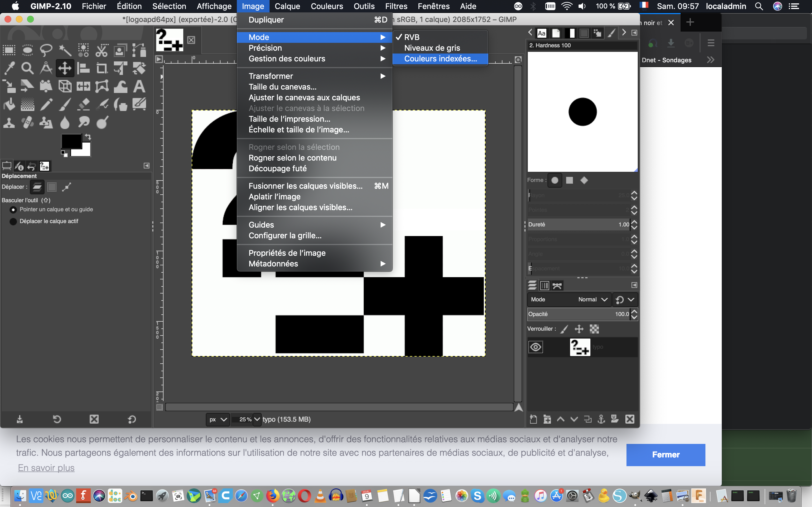Click the black foreground color swatch

point(71,141)
